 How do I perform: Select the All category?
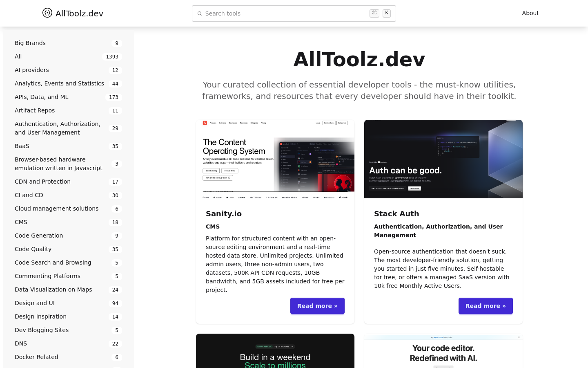click(69, 56)
